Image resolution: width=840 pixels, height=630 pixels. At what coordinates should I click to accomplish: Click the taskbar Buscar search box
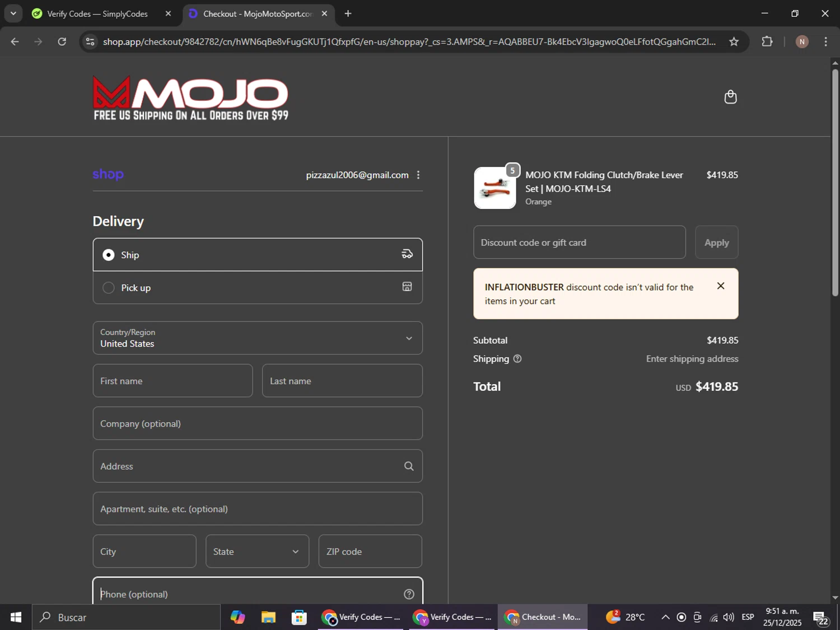click(x=126, y=617)
